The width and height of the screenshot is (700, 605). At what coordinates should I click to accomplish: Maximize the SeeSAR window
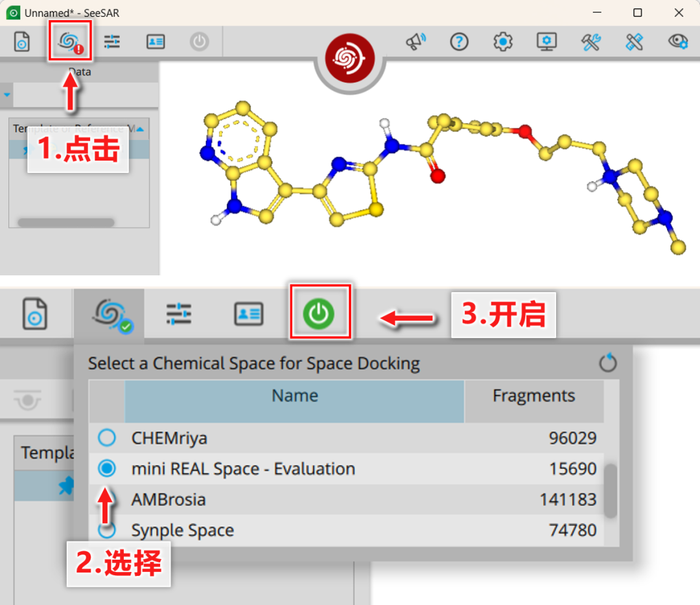[638, 12]
